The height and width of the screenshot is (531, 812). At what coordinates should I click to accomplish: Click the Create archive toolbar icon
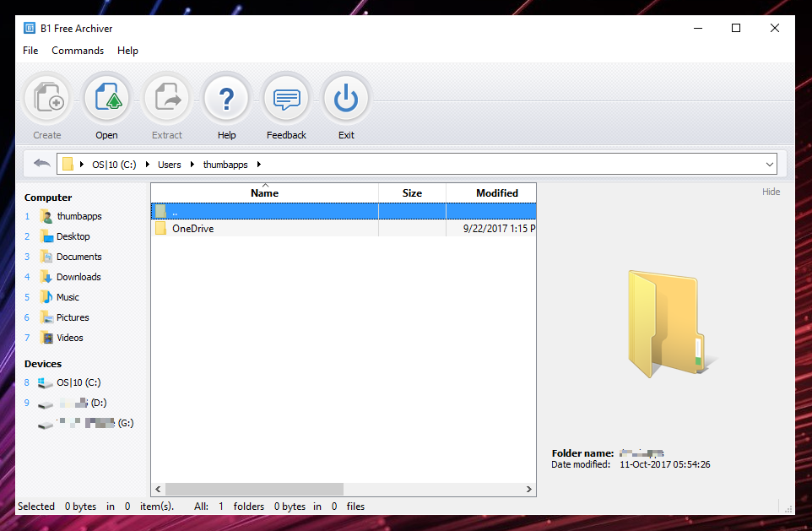tap(47, 98)
